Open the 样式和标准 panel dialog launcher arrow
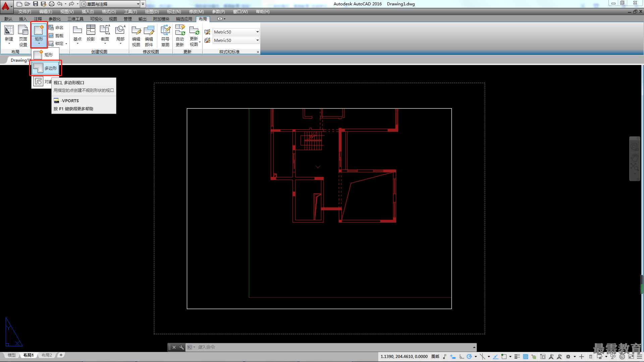This screenshot has width=644, height=362. 258,52
